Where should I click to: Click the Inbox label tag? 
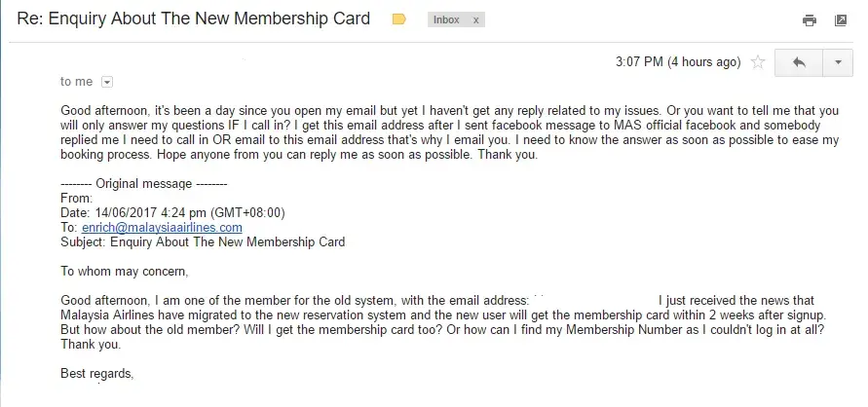[x=448, y=20]
